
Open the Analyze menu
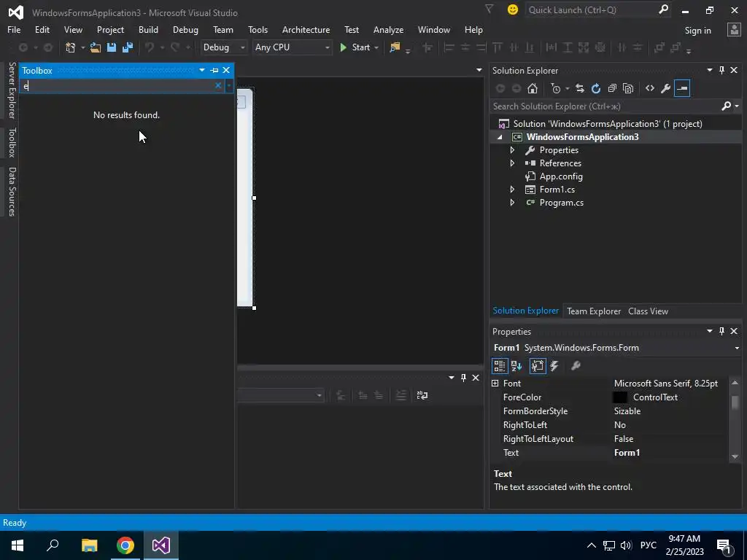pos(388,29)
